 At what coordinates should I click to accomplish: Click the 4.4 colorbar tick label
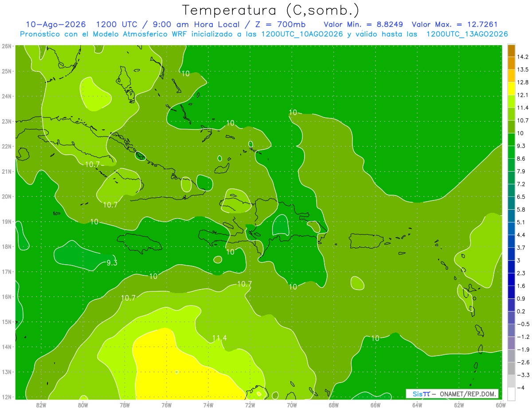click(521, 235)
